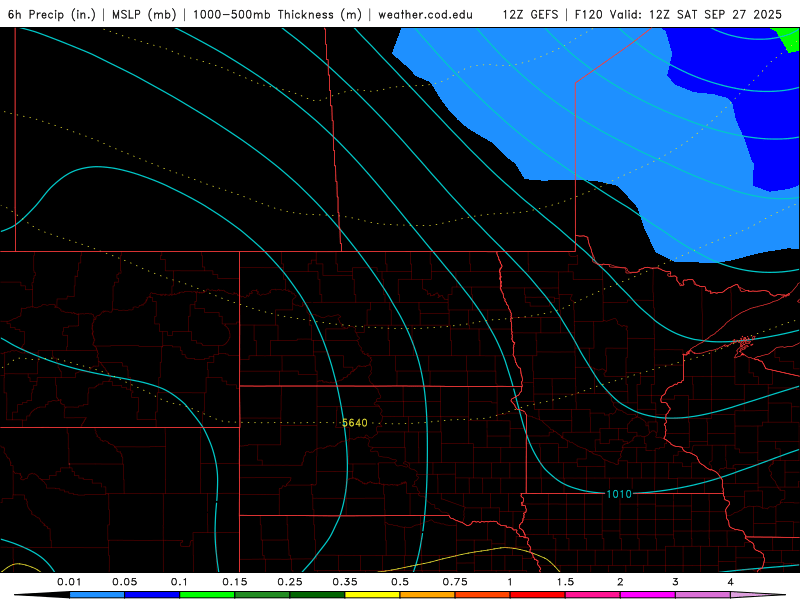The image size is (800, 600).
Task: Click the F120 Valid time label
Action: tap(678, 15)
